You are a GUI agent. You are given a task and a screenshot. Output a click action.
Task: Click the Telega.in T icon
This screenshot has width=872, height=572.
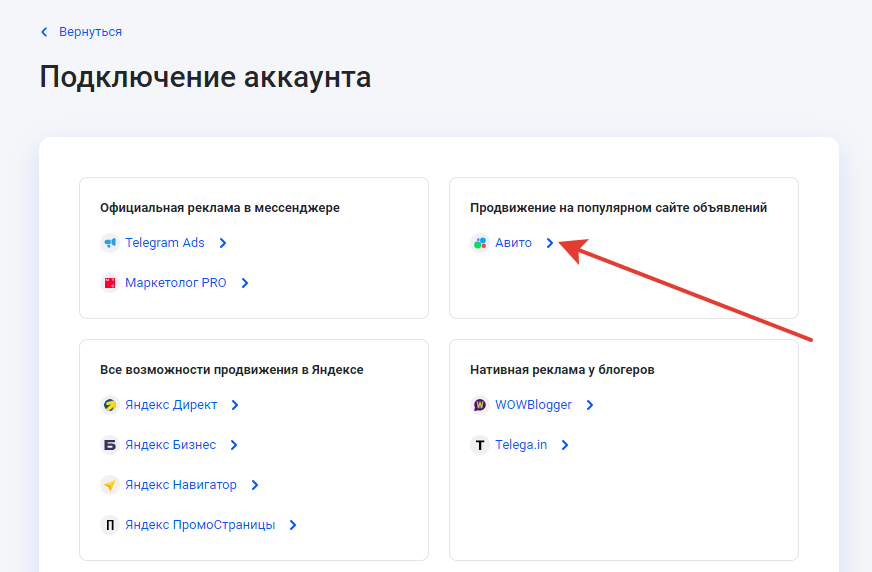coord(480,445)
